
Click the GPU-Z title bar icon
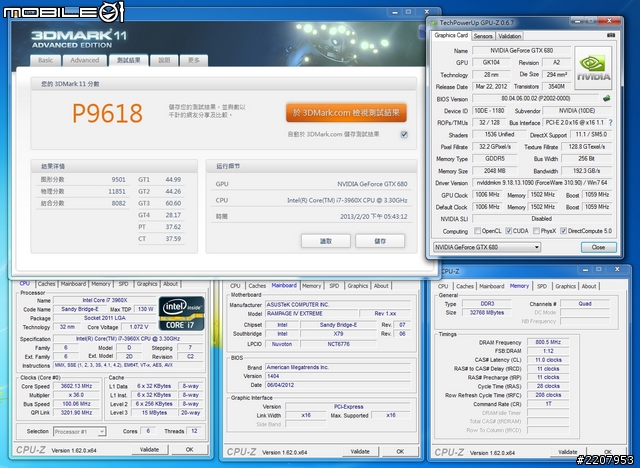433,23
